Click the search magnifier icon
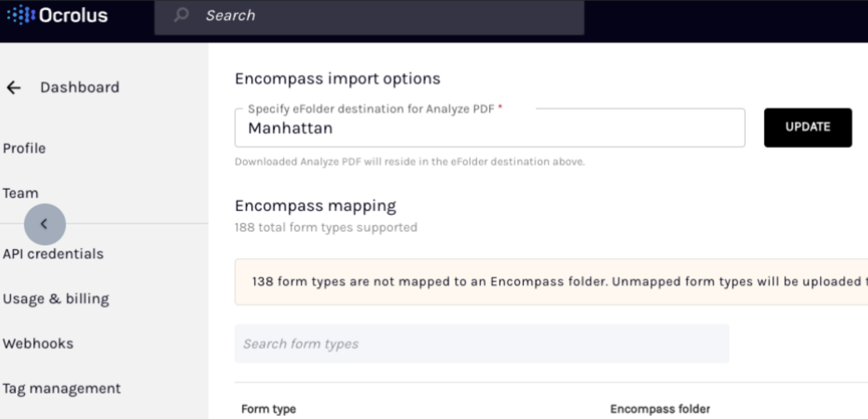 coord(181,15)
